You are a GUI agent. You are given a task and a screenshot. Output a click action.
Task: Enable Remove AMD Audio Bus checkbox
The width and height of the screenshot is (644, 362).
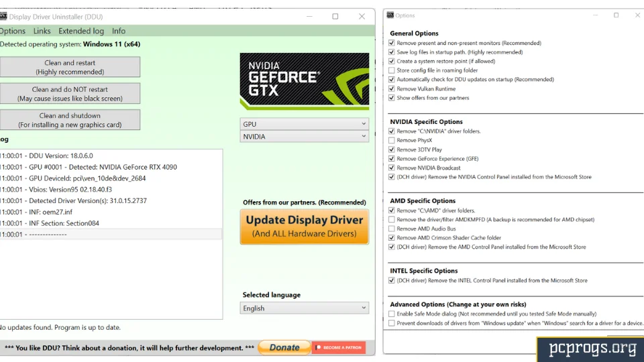(391, 229)
